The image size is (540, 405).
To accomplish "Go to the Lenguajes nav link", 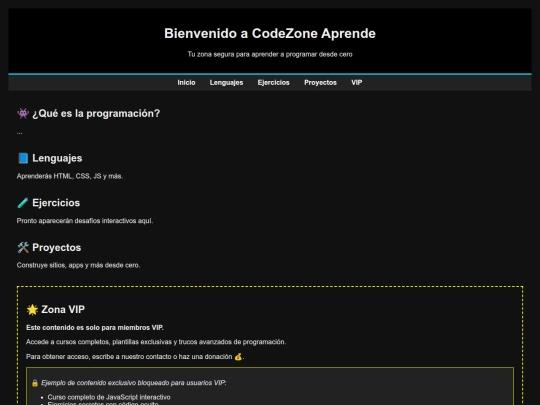I will pos(226,83).
